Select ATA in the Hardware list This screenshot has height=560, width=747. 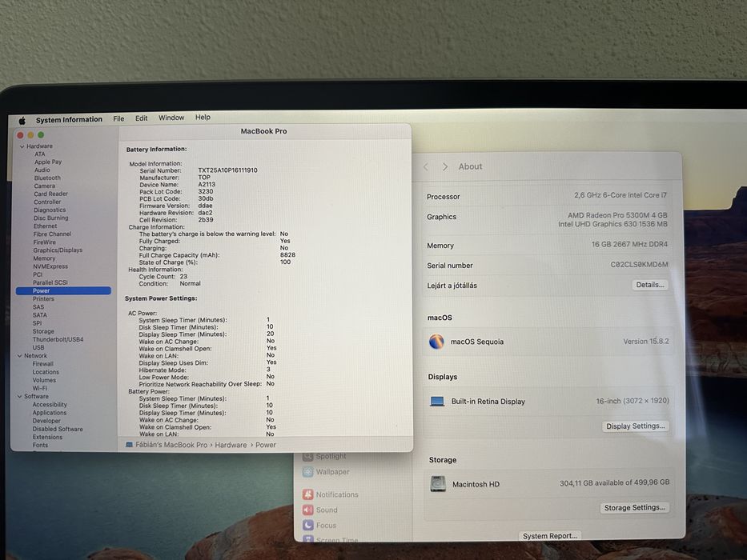pyautogui.click(x=39, y=154)
